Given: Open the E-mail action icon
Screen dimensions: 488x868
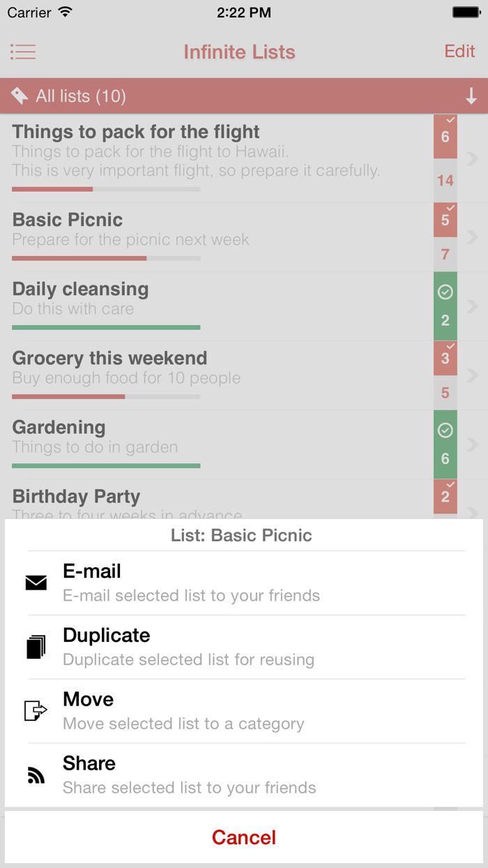Looking at the screenshot, I should click(36, 583).
